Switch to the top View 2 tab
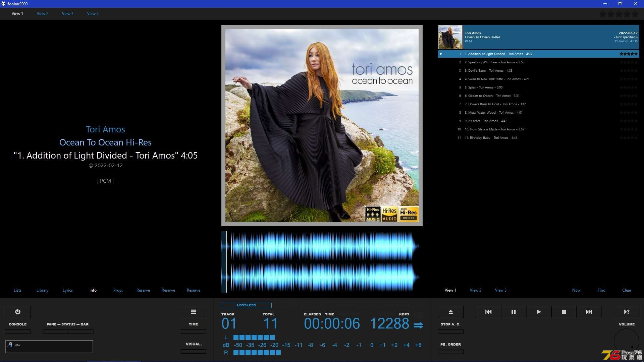Image resolution: width=644 pixels, height=362 pixels. [x=43, y=14]
